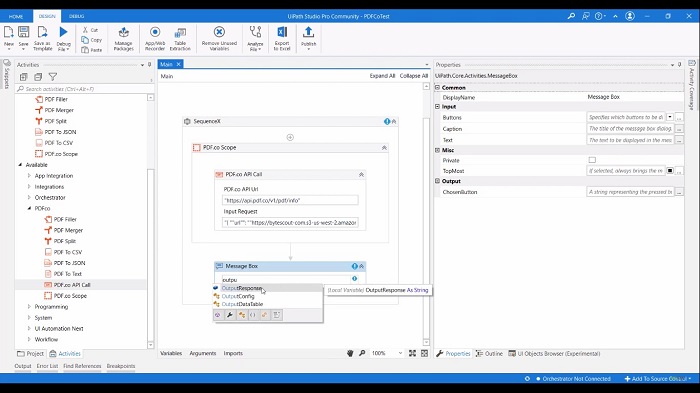
Task: Open the Variables panel tab
Action: [x=171, y=353]
